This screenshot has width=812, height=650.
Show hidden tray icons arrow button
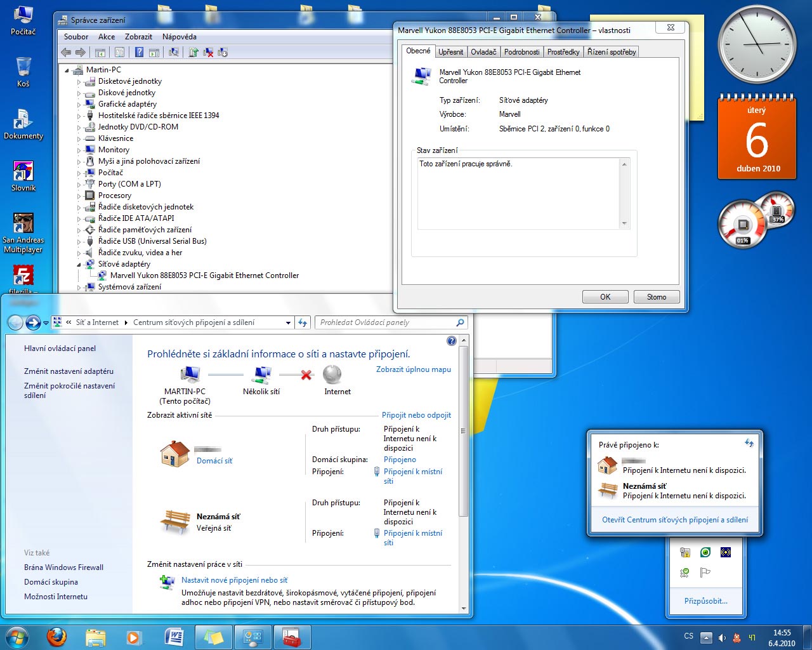(706, 638)
